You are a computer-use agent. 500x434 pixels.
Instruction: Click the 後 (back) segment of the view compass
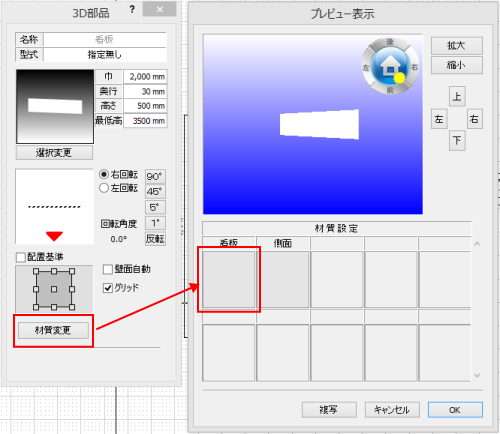coord(390,42)
